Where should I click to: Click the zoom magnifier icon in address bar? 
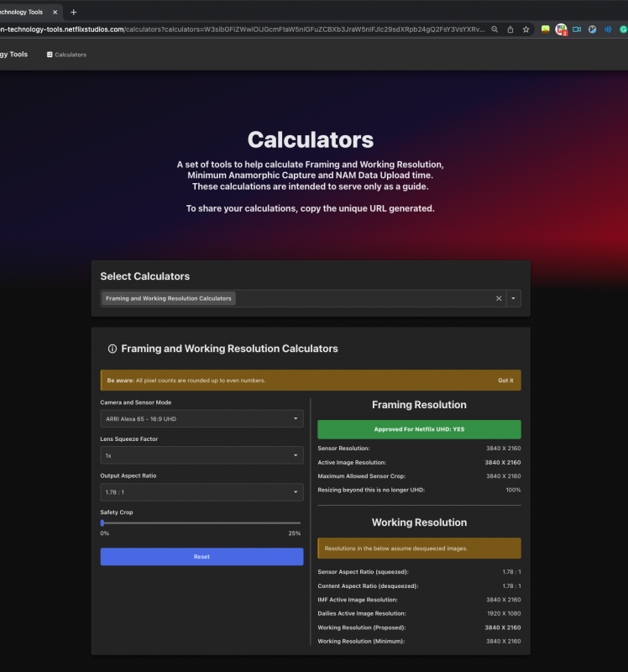point(495,29)
